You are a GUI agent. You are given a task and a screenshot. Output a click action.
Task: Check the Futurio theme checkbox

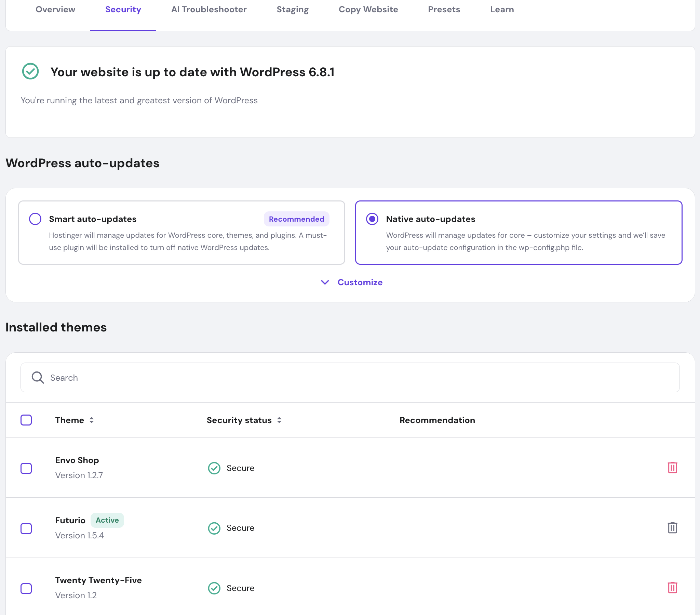click(26, 528)
